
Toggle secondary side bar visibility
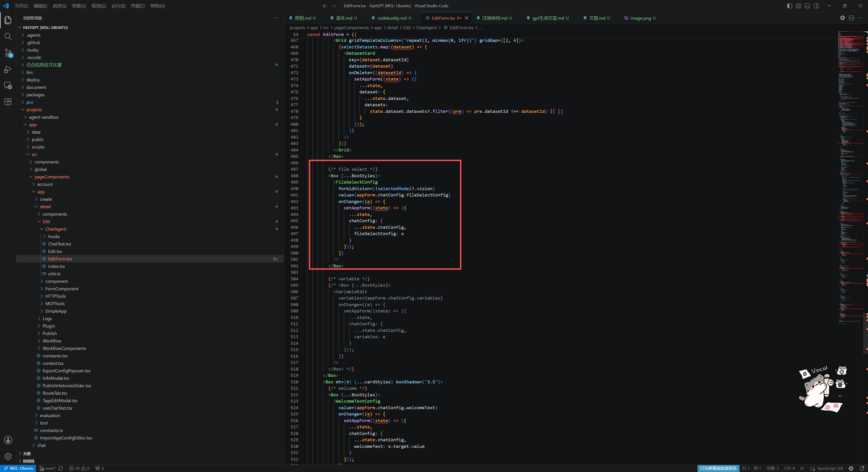(816, 6)
